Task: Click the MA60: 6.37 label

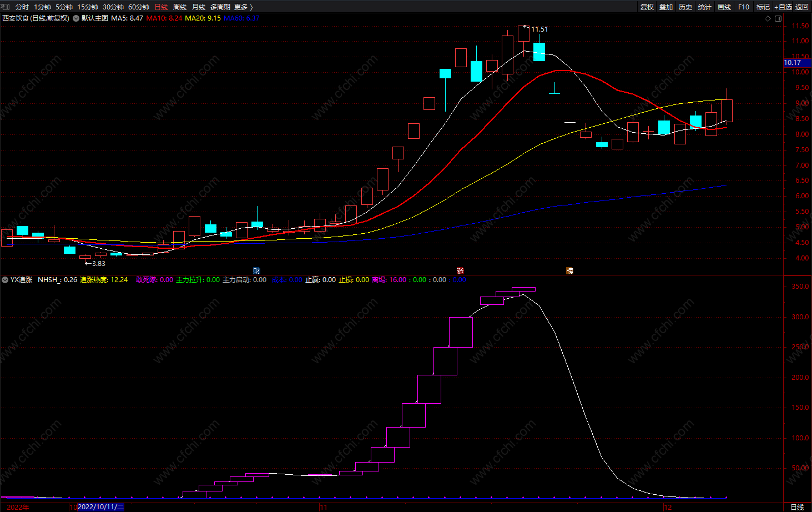Action: pos(241,18)
